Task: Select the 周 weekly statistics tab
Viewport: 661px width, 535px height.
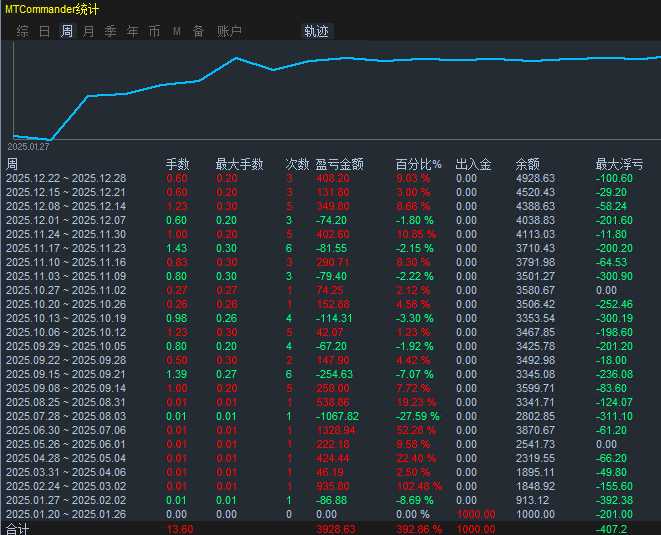Action: click(x=67, y=31)
